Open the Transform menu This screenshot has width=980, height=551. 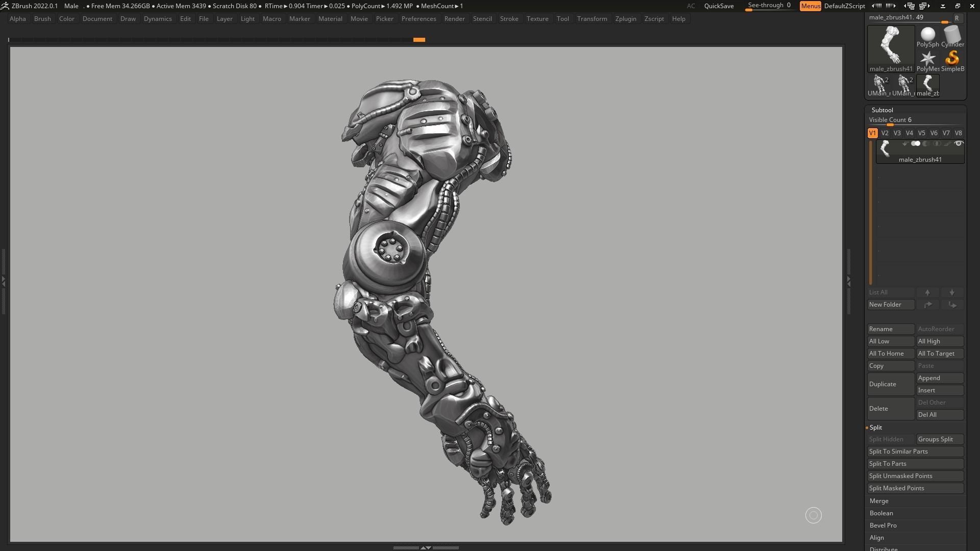tap(592, 19)
